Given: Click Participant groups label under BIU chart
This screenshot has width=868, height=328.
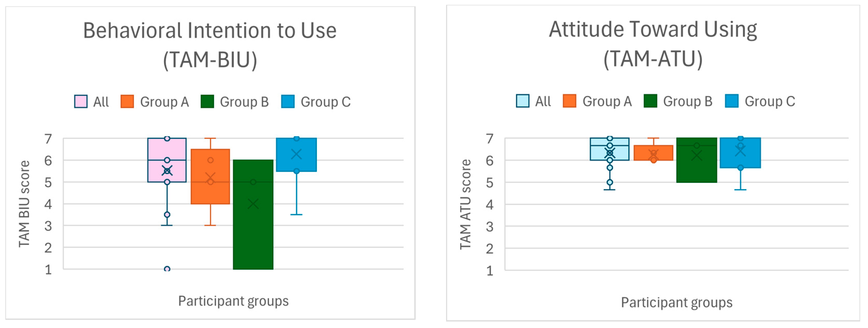Looking at the screenshot, I should 233,301.
